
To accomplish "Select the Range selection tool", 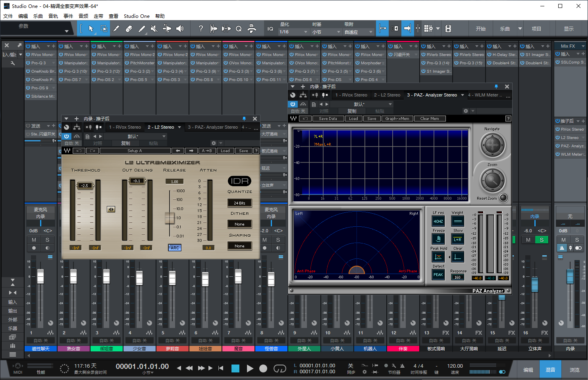I will pyautogui.click(x=104, y=28).
